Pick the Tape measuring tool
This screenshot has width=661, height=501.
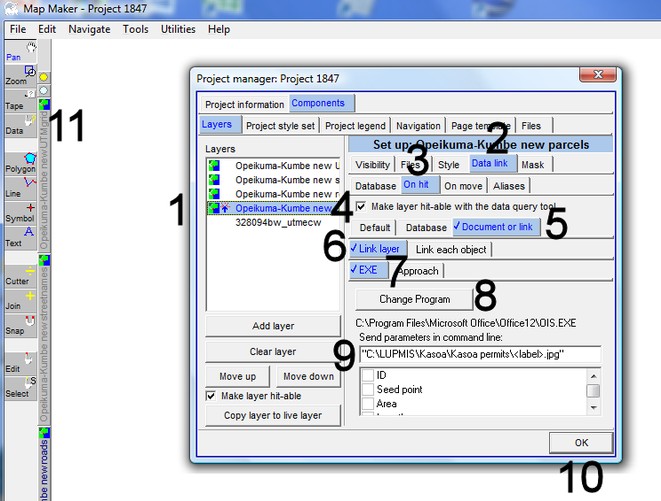[15, 100]
